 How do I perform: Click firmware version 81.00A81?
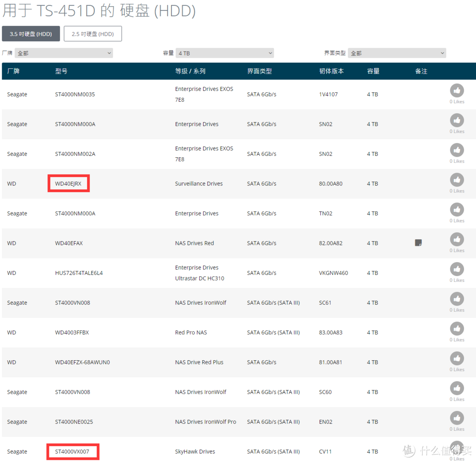331,362
